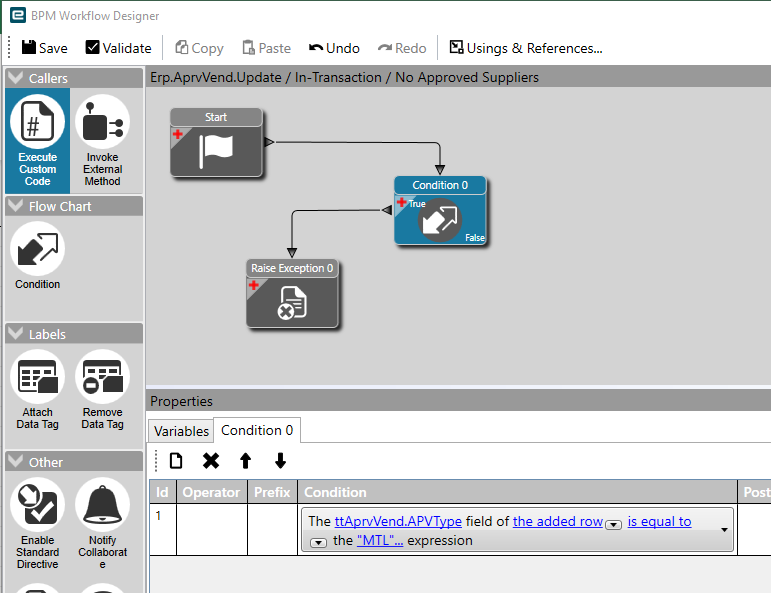Click the Operator cell of row 1
The width and height of the screenshot is (771, 593).
click(212, 530)
